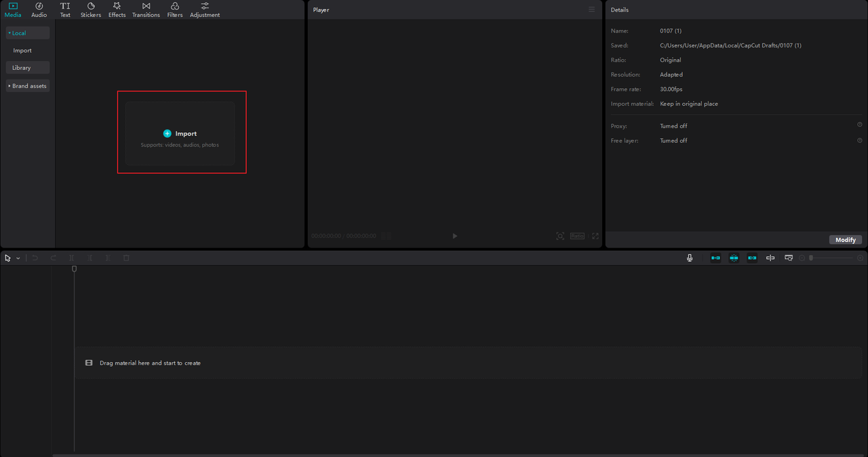868x457 pixels.
Task: Click the Modify button in Details
Action: click(x=846, y=240)
